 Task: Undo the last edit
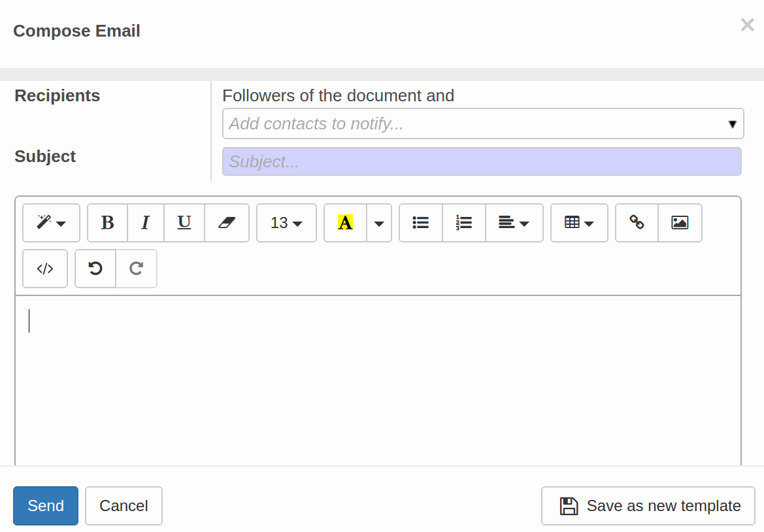point(95,269)
